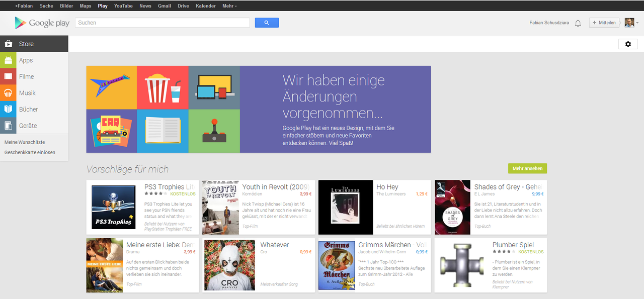Click the guitar tile in the banner
This screenshot has height=299, width=644.
tap(112, 87)
